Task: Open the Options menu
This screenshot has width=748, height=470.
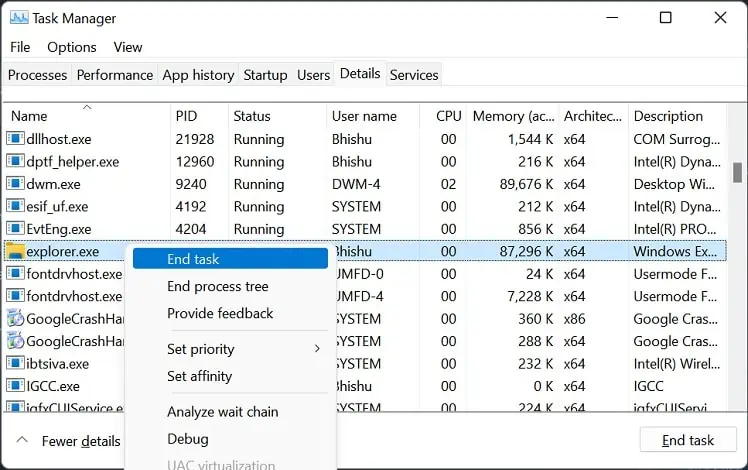Action: [x=72, y=47]
